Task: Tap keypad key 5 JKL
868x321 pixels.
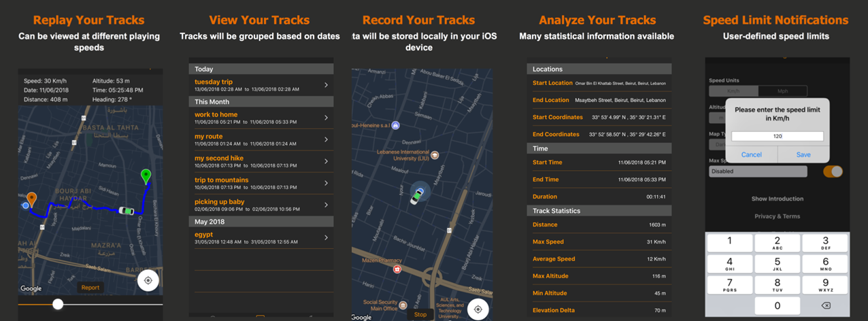Action: pos(778,263)
